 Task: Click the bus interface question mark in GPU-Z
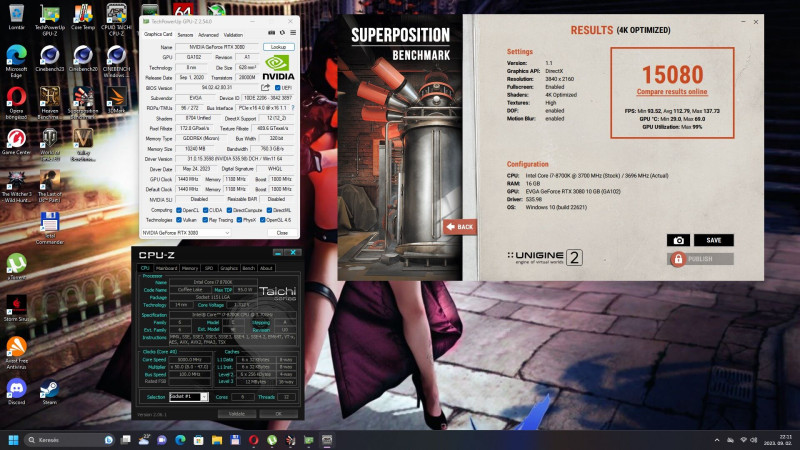point(292,108)
